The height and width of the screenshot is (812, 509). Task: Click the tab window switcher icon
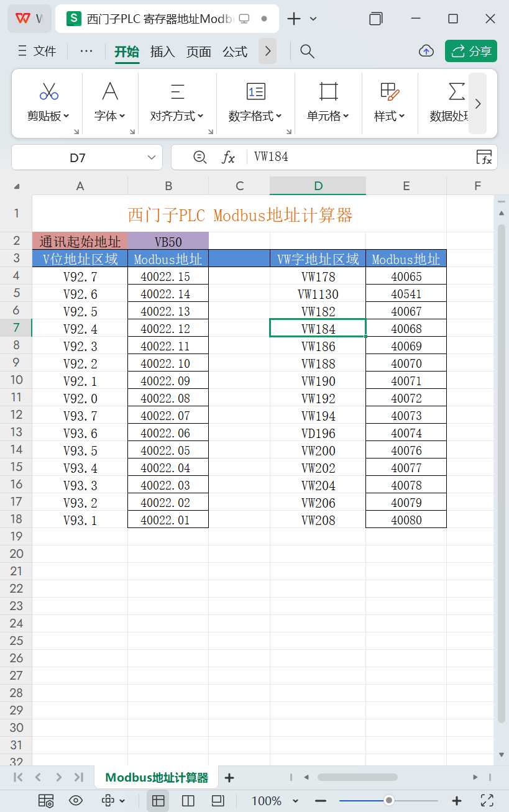click(375, 19)
